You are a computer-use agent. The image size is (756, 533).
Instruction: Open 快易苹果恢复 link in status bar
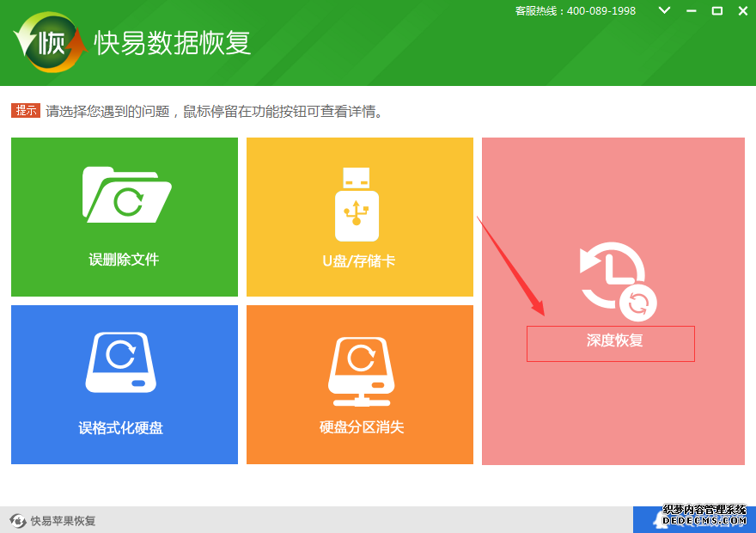click(64, 521)
